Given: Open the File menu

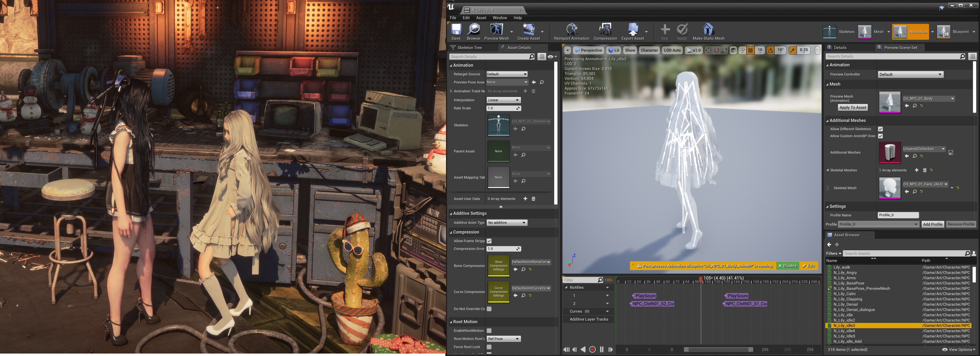Looking at the screenshot, I should coord(453,18).
